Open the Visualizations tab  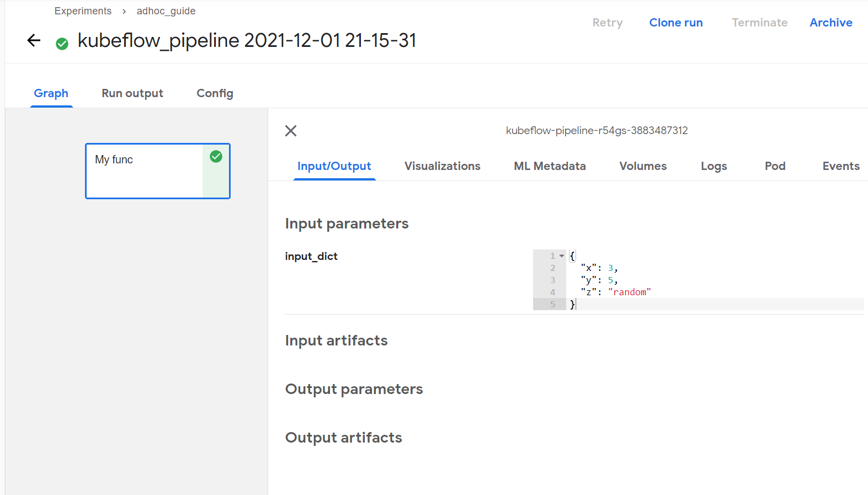[442, 166]
